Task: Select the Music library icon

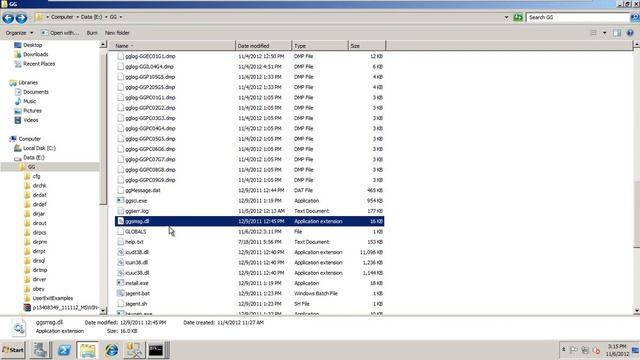Action: tap(18, 101)
